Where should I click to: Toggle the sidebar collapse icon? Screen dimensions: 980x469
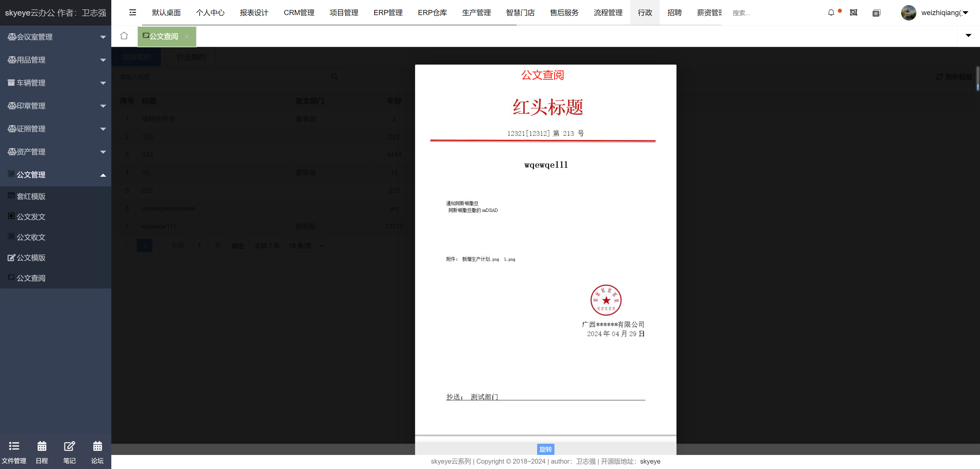tap(132, 13)
